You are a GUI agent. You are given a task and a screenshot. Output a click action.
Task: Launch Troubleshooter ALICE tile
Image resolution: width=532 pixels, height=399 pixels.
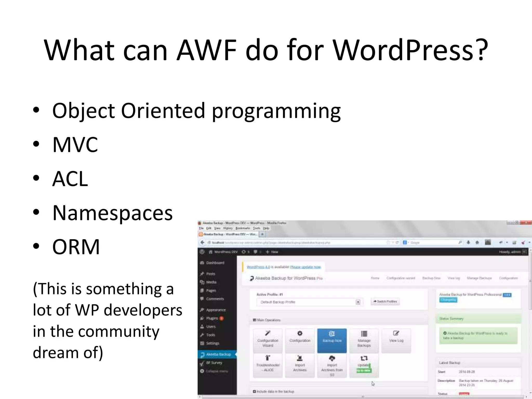point(268,365)
